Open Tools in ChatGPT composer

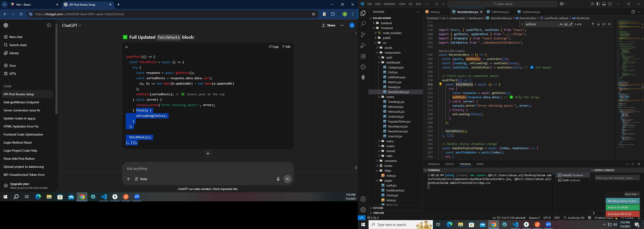pos(141,179)
